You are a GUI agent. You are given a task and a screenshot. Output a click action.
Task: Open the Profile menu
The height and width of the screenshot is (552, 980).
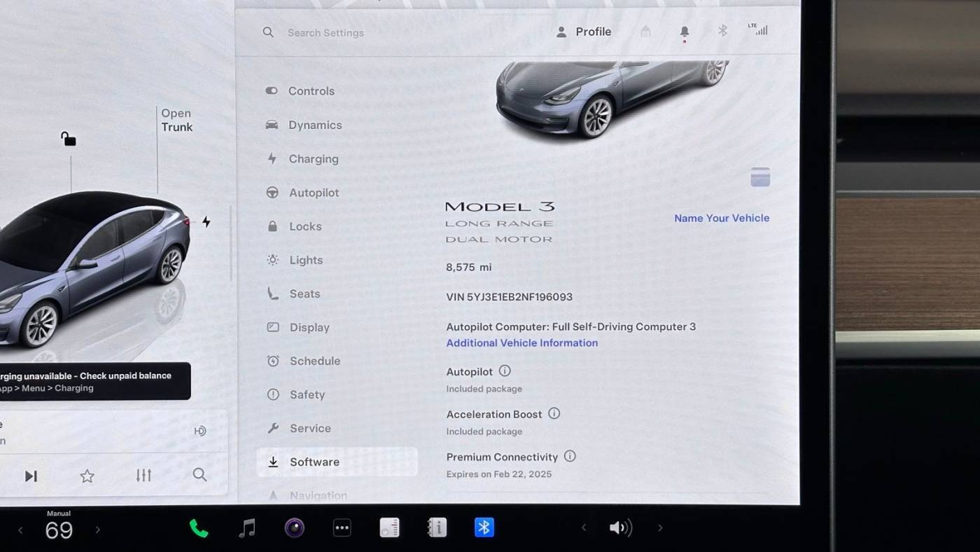click(x=584, y=32)
